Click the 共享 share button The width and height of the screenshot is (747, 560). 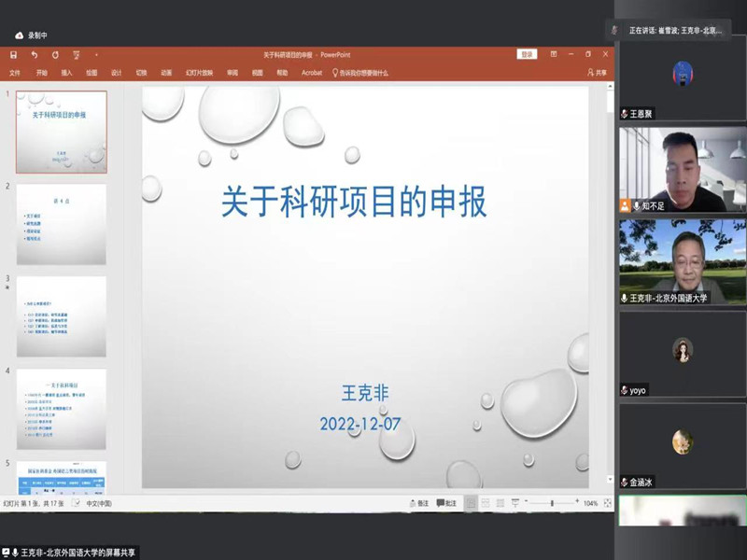(x=597, y=73)
